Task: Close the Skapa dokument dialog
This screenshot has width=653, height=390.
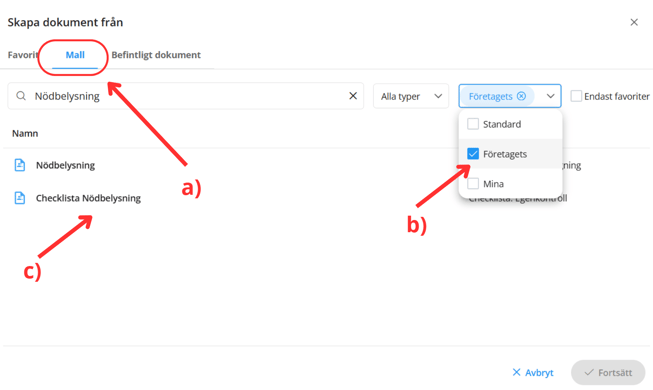Action: (634, 22)
